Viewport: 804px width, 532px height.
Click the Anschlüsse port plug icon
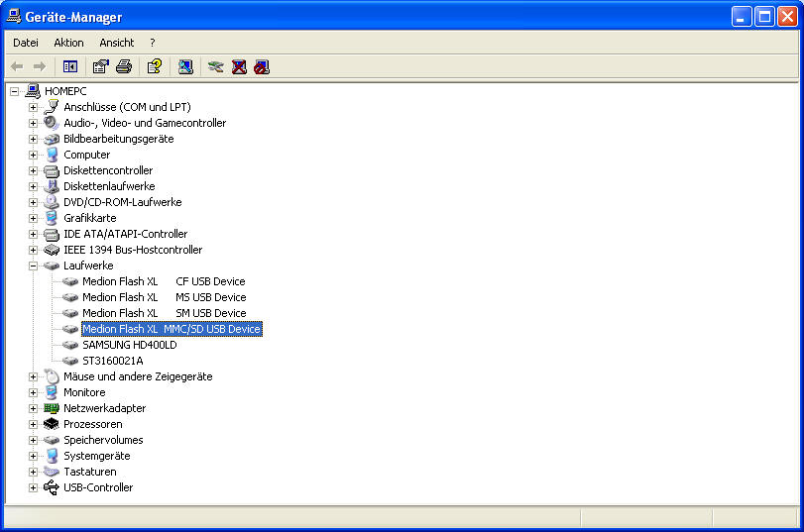click(52, 107)
